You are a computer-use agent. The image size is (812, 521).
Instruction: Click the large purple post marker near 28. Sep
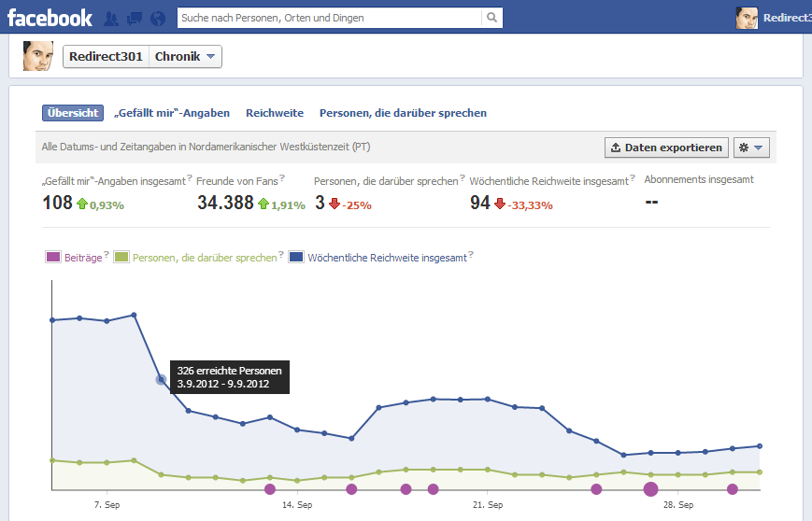[651, 489]
